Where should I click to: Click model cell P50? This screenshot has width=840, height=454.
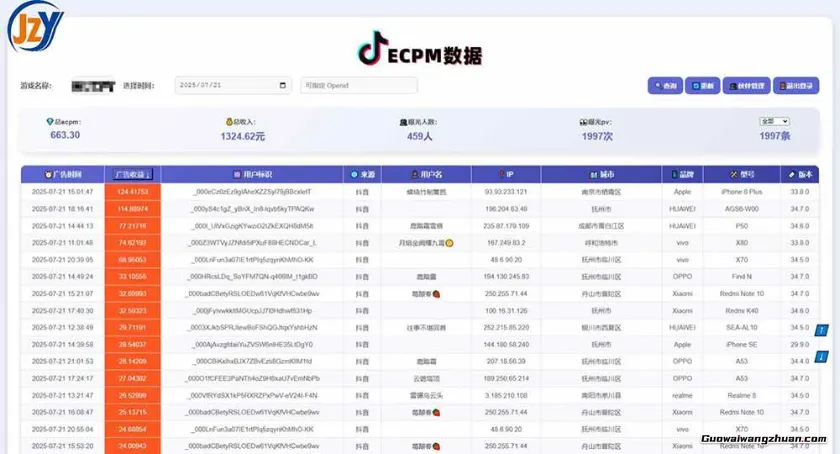click(741, 226)
